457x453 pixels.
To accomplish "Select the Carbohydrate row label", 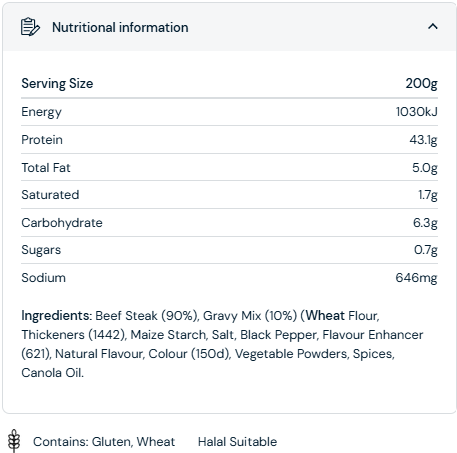I will point(62,223).
